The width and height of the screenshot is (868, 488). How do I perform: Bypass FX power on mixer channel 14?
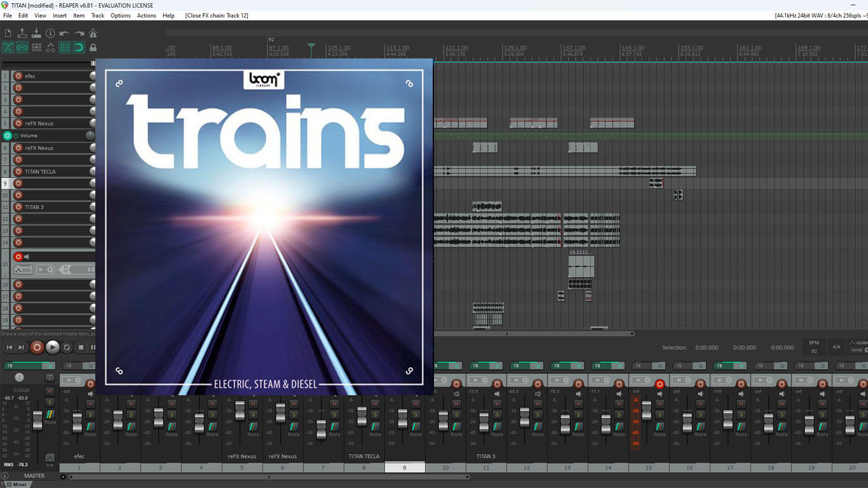coord(619,366)
